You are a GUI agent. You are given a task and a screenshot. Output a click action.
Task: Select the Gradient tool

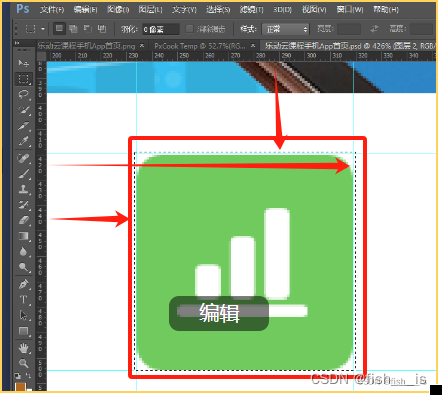tap(23, 236)
